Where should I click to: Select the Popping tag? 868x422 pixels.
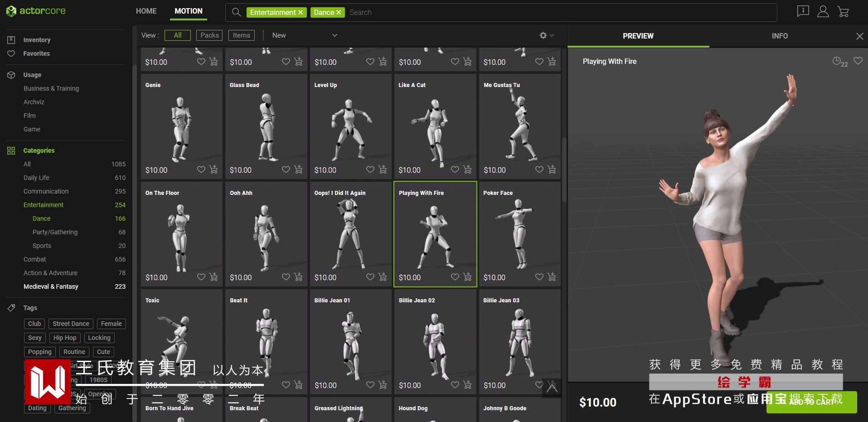click(40, 352)
